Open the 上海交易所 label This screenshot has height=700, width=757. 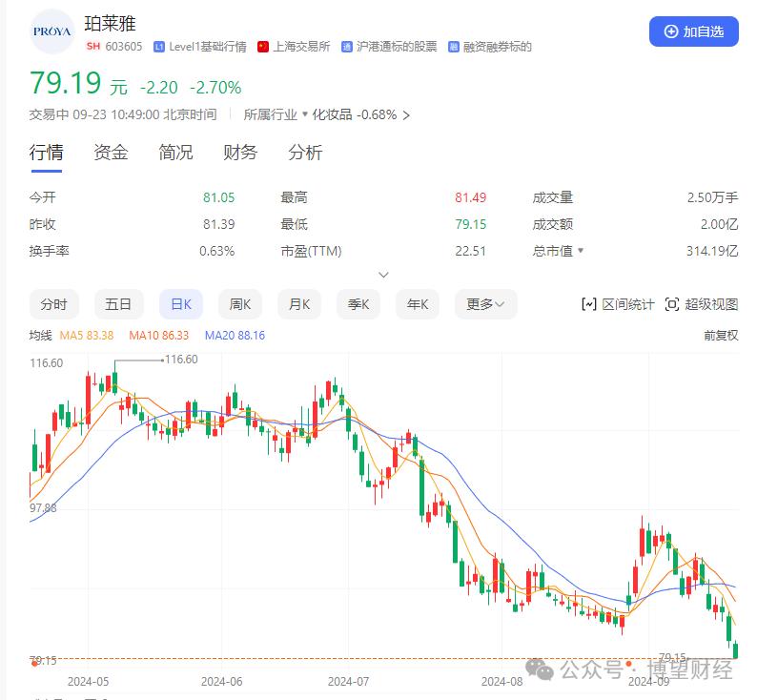point(301,47)
